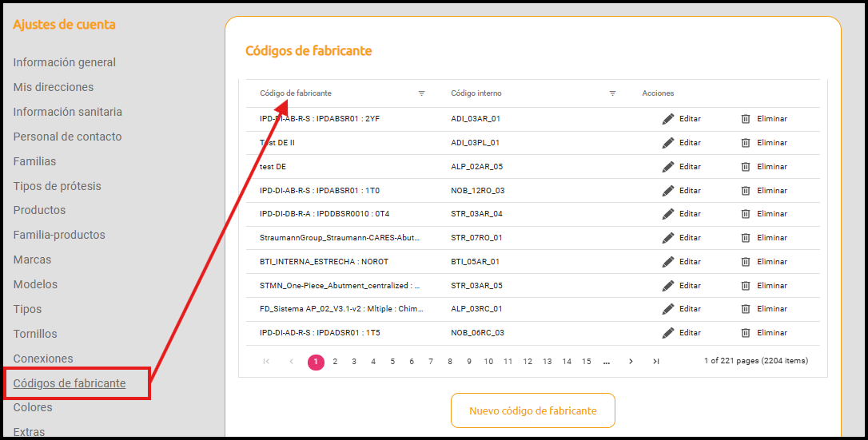The height and width of the screenshot is (440, 868).
Task: Click the pencil icon in ALP_02AR_05 row
Action: click(668, 166)
